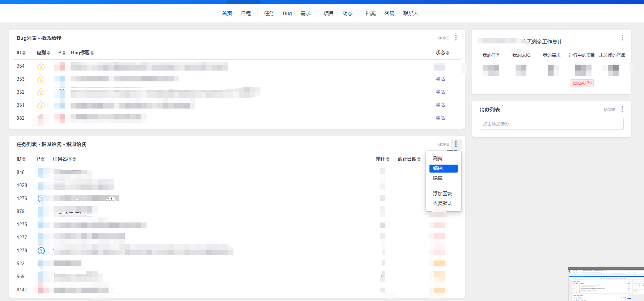Screen dimensions: 644x301
Task: Select task ID 814 in the task list
Action: [21, 289]
